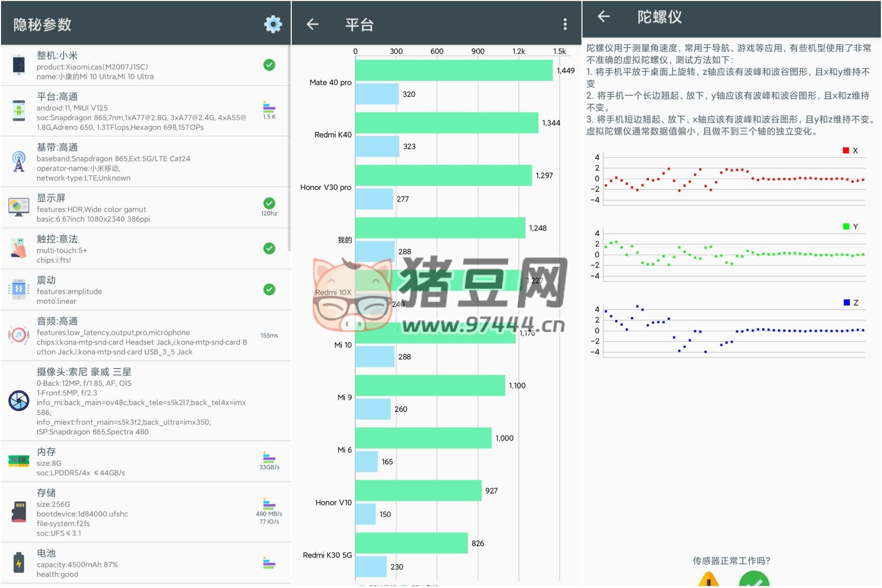
Task: Tap back arrow in 陀螺仪 header
Action: (603, 17)
